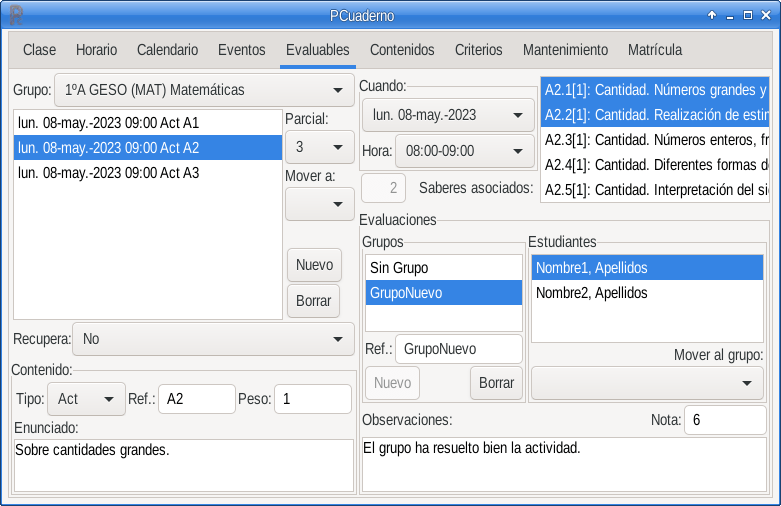
Task: Select saber A2.5[1] Interpretación
Action: pyautogui.click(x=655, y=190)
